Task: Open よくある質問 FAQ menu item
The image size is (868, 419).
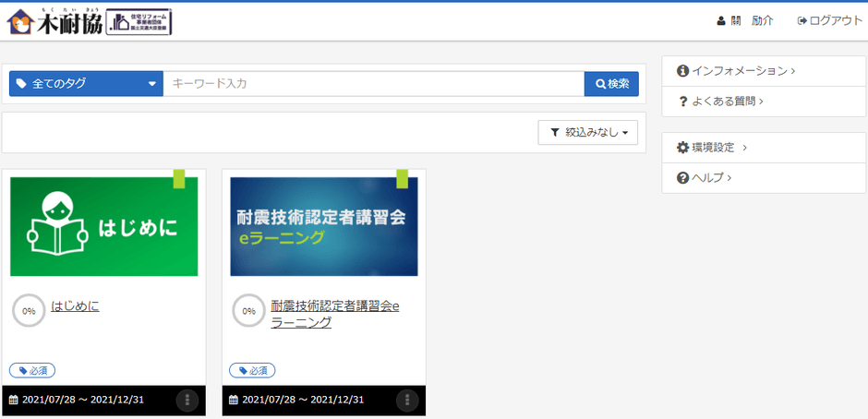Action: coord(720,102)
